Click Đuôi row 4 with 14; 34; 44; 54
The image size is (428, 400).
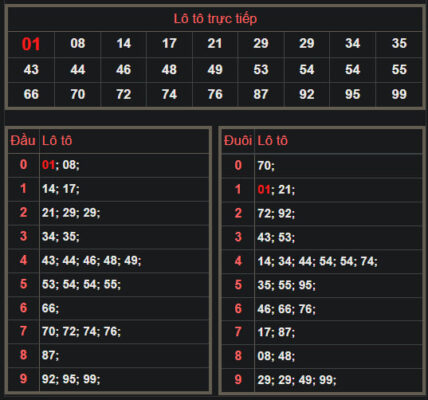click(322, 261)
